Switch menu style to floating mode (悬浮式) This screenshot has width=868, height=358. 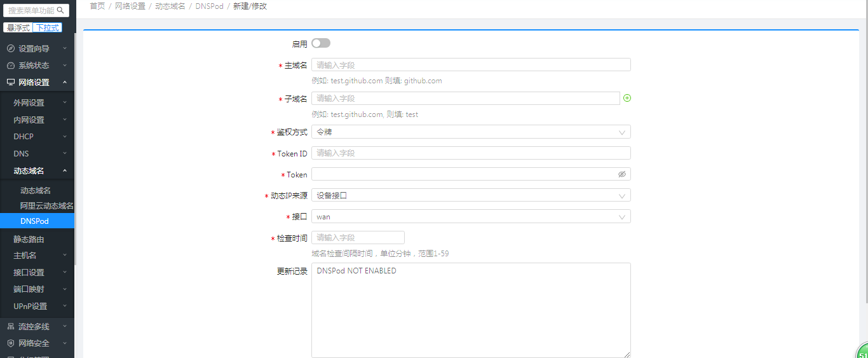point(18,28)
